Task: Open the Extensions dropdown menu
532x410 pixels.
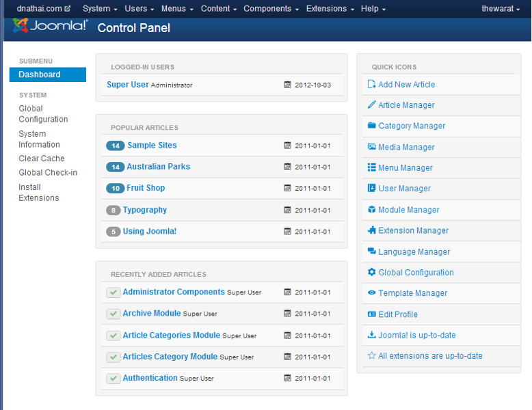Action: 330,9
